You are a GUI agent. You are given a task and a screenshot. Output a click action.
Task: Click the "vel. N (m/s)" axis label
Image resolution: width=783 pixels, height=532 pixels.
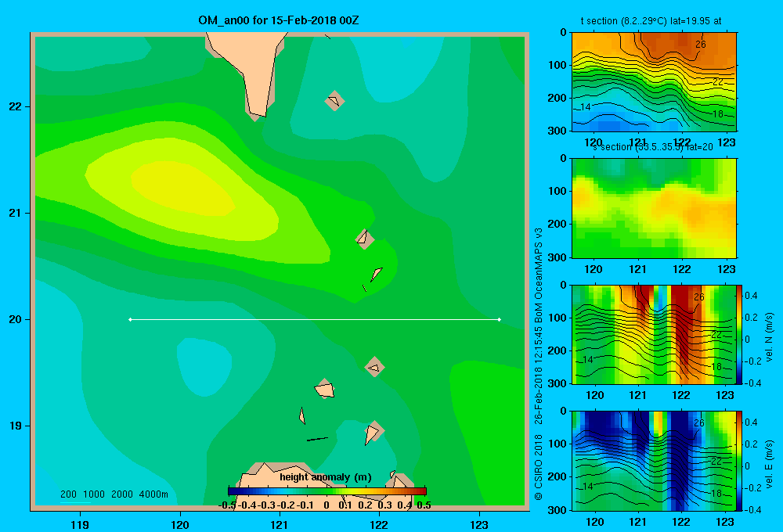[x=770, y=337]
